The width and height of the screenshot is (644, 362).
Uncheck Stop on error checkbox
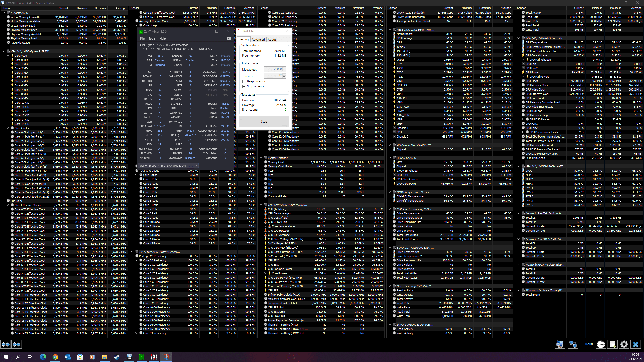pyautogui.click(x=244, y=86)
